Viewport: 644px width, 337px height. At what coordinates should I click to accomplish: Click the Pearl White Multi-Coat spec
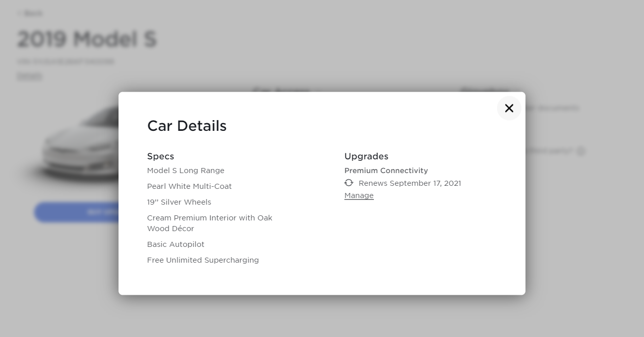(189, 186)
